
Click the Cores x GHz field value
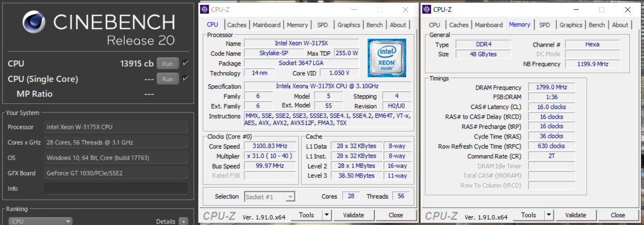click(x=116, y=142)
